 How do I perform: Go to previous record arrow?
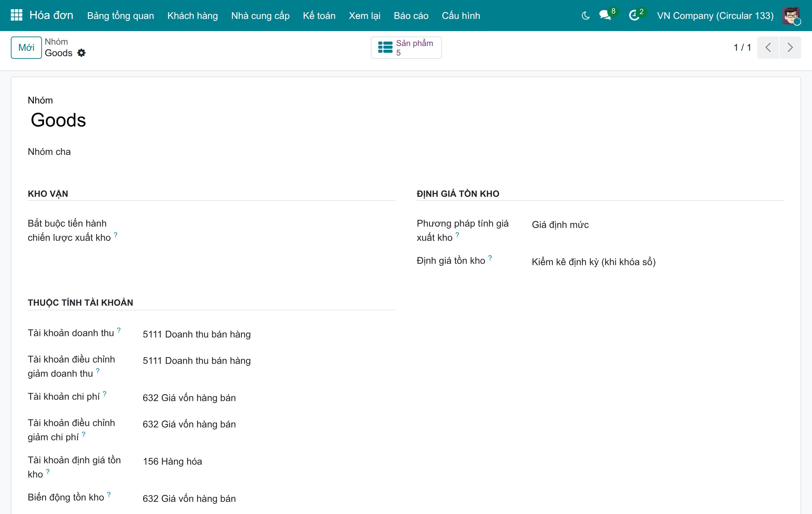(x=768, y=47)
